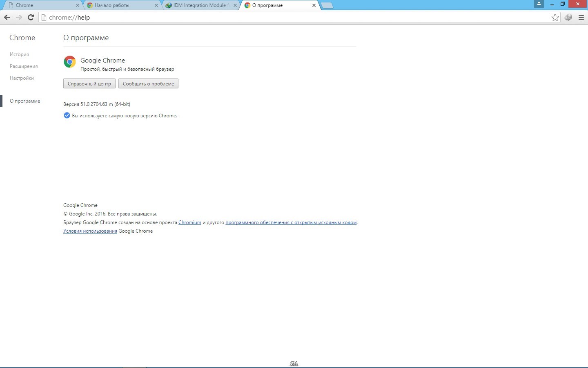Reload the current page
Viewport: 588px width, 368px height.
coord(31,17)
